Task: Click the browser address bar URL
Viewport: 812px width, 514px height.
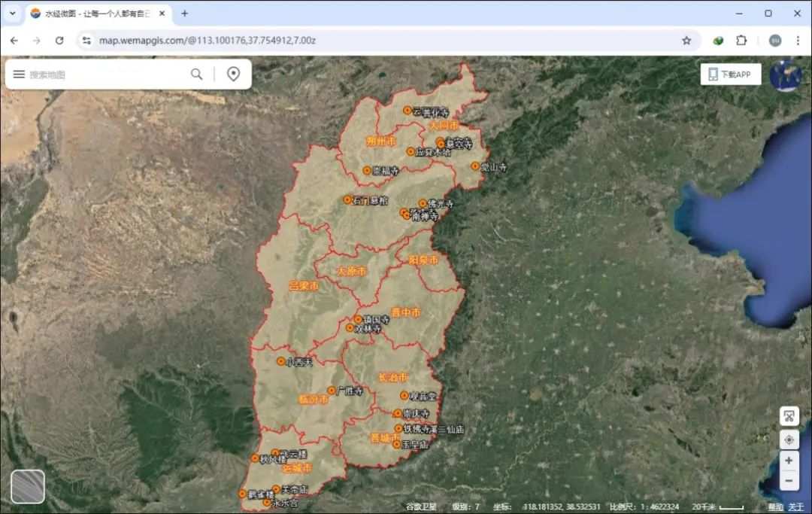Action: 208,41
